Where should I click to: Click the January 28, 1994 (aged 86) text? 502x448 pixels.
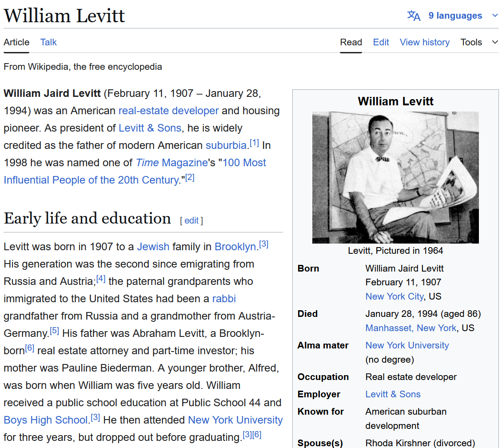423,313
